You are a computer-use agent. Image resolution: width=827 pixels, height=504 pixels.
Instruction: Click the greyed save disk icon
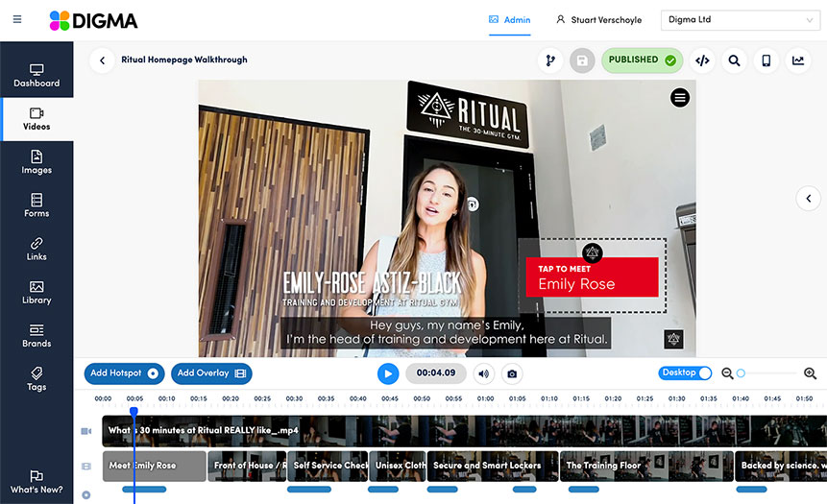pyautogui.click(x=582, y=60)
